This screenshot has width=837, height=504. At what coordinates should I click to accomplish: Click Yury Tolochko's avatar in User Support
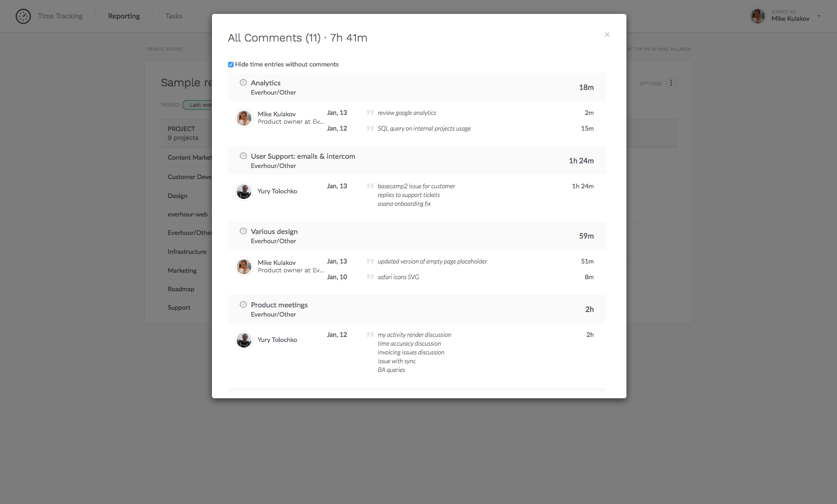click(244, 191)
